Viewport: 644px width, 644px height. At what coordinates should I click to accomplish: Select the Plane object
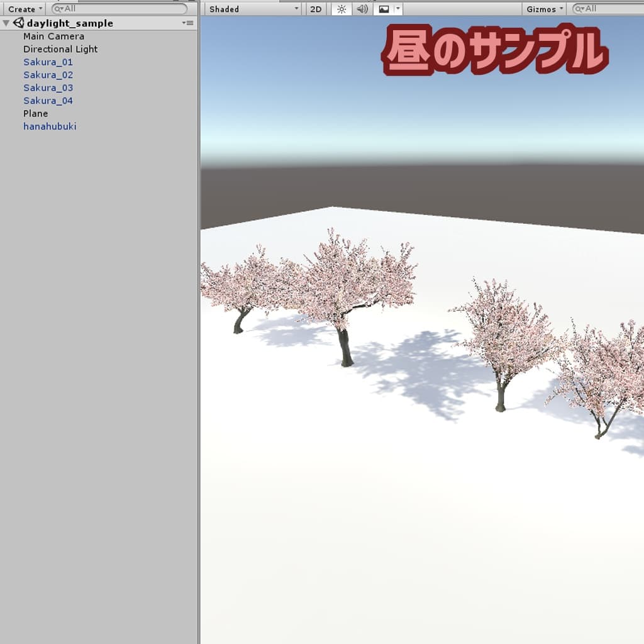tap(35, 114)
